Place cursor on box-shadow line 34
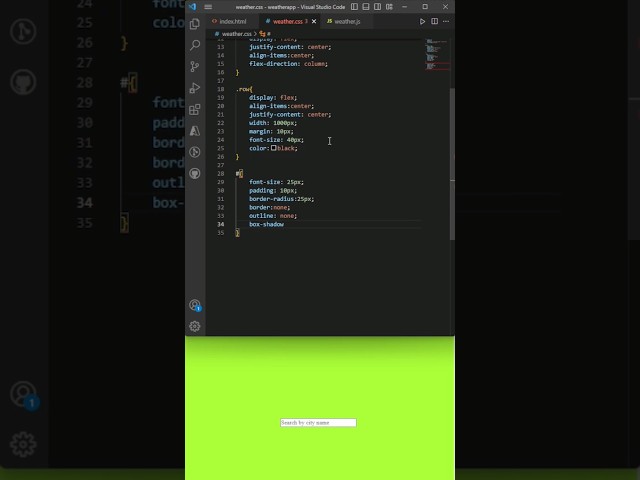Image resolution: width=640 pixels, height=480 pixels. pos(267,224)
